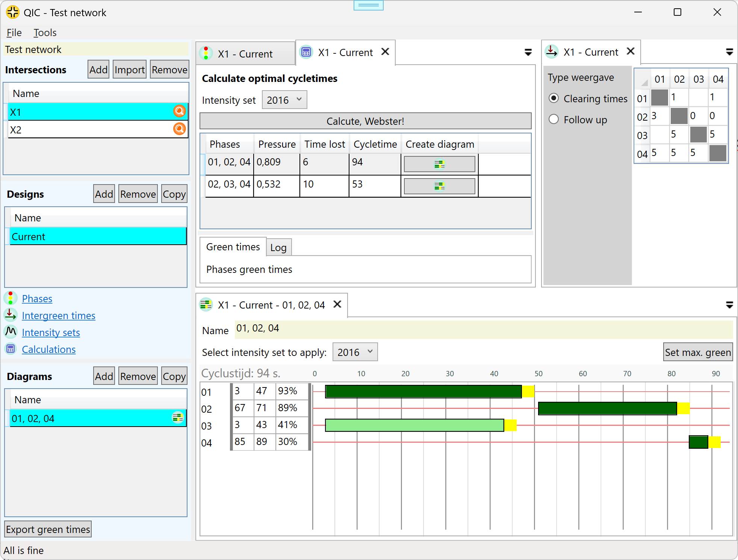Select the Current design row
The height and width of the screenshot is (560, 738).
pyautogui.click(x=98, y=236)
